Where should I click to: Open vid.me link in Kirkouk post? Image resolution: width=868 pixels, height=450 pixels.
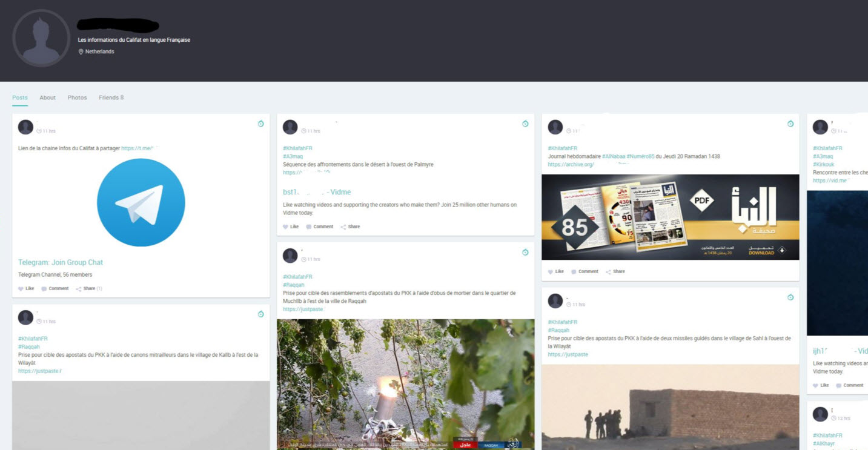pos(830,180)
